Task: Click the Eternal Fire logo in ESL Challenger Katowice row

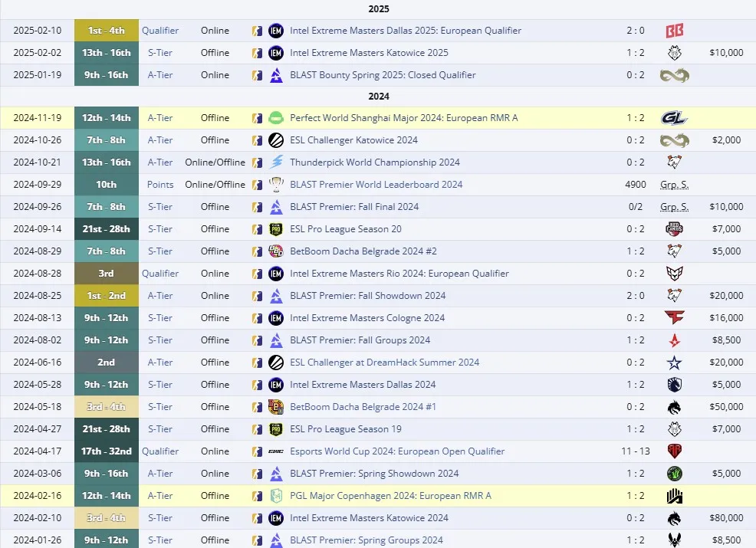Action: 675,139
